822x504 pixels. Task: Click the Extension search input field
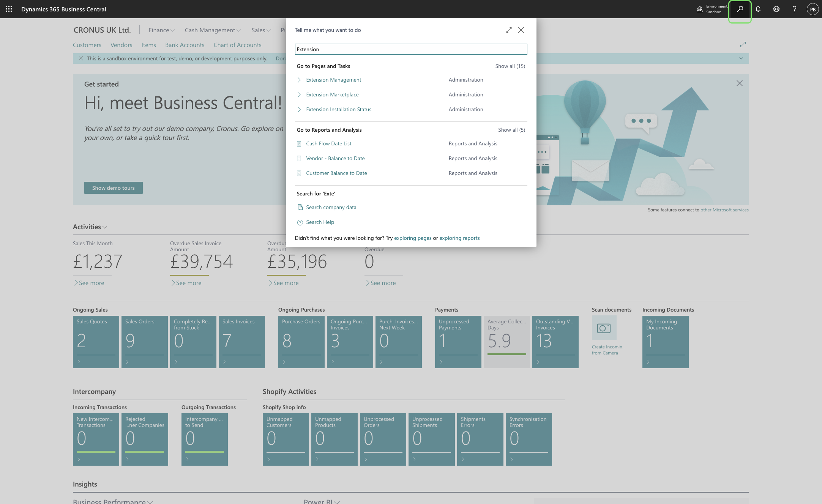coord(411,49)
